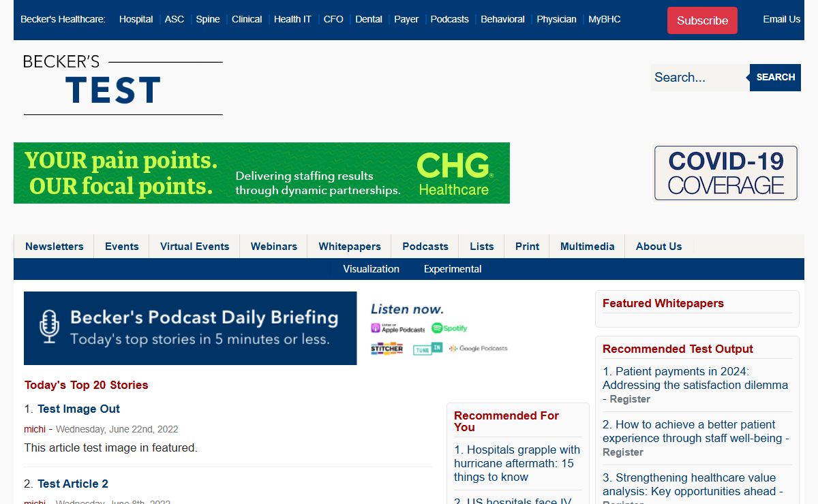Open the Whitepapers menu item
Screen dimensions: 818x504
350,247
